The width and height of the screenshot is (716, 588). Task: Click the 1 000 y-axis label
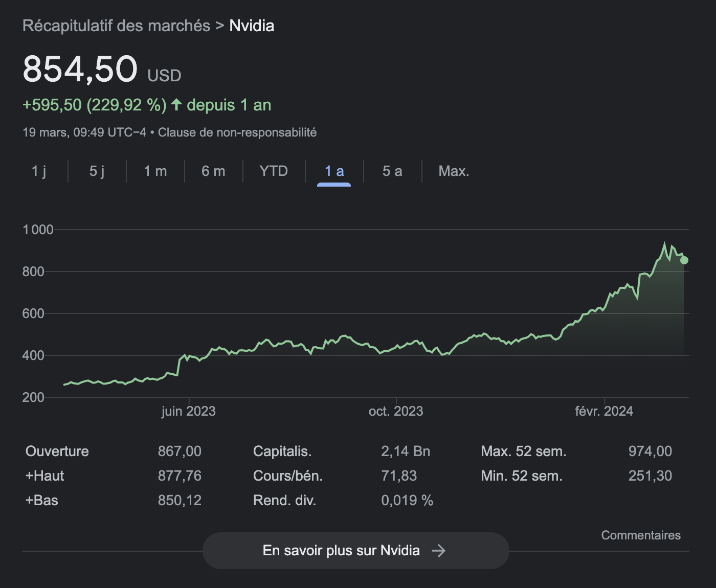tap(38, 230)
